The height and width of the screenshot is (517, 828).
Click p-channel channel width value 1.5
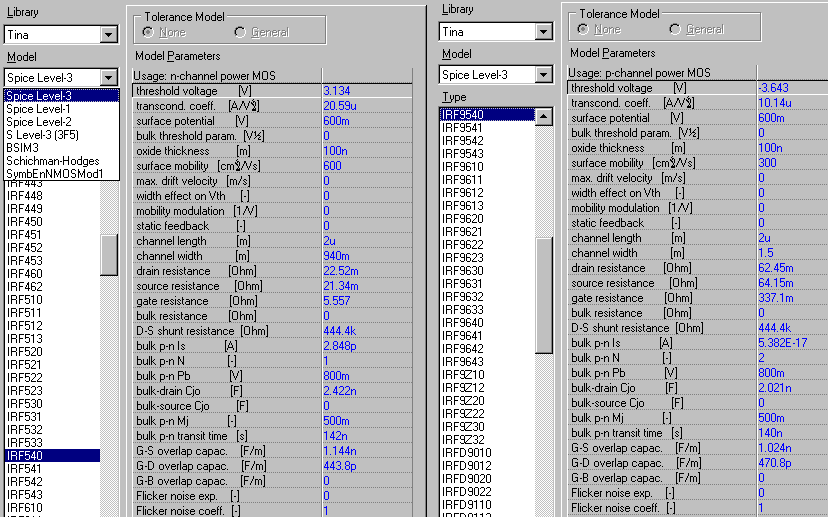coord(766,253)
